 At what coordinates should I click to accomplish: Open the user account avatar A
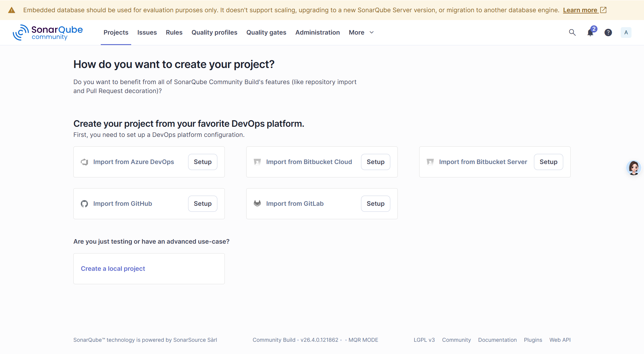(x=626, y=33)
